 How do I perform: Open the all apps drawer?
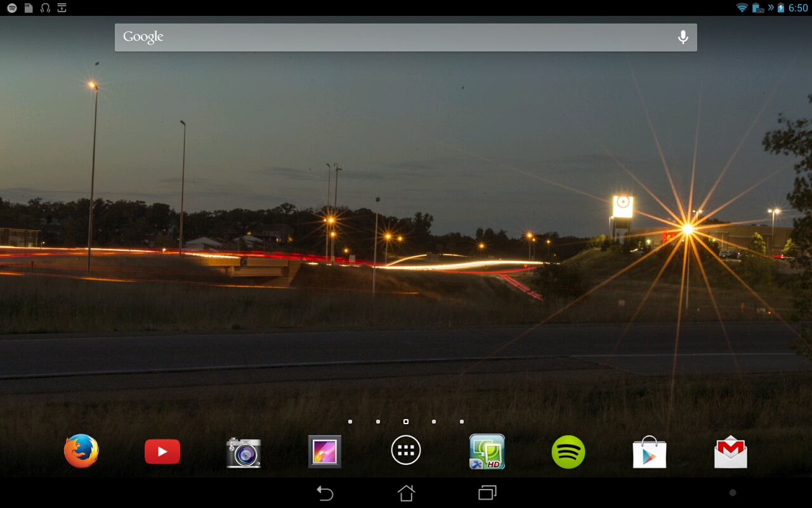(x=406, y=451)
